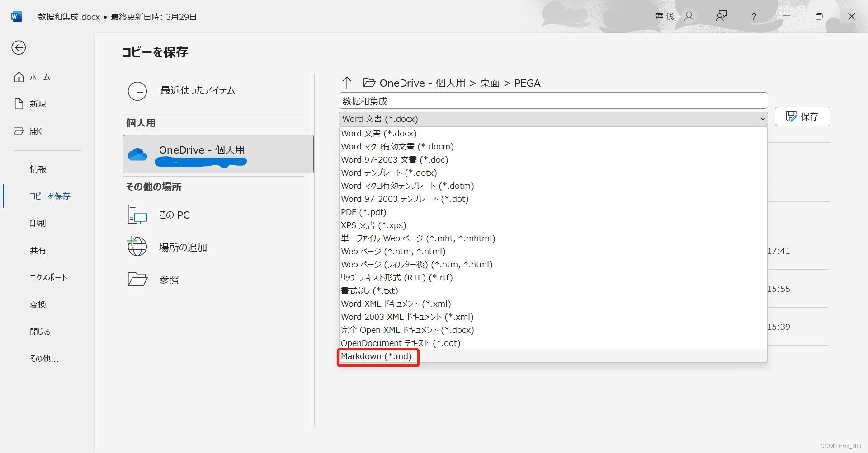Click the up arrow to go to the parent folder

click(x=347, y=83)
